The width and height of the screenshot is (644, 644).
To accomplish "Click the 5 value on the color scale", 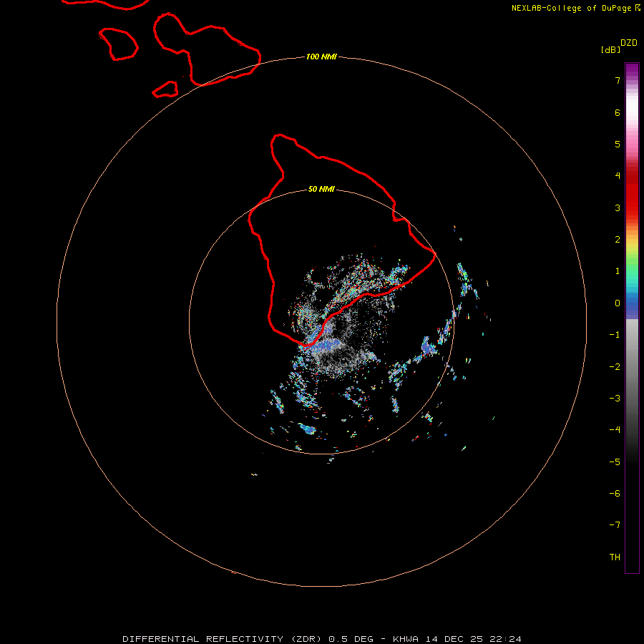I will [618, 144].
